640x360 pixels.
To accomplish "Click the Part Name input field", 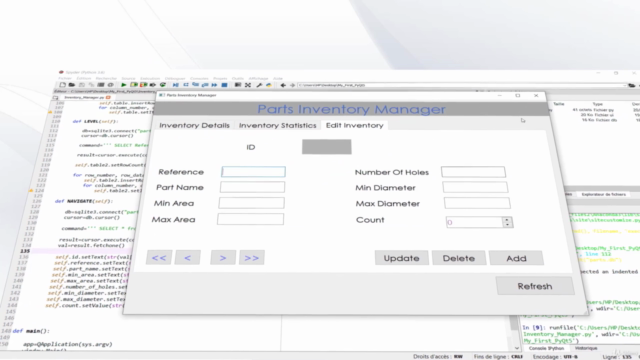I will click(x=252, y=187).
